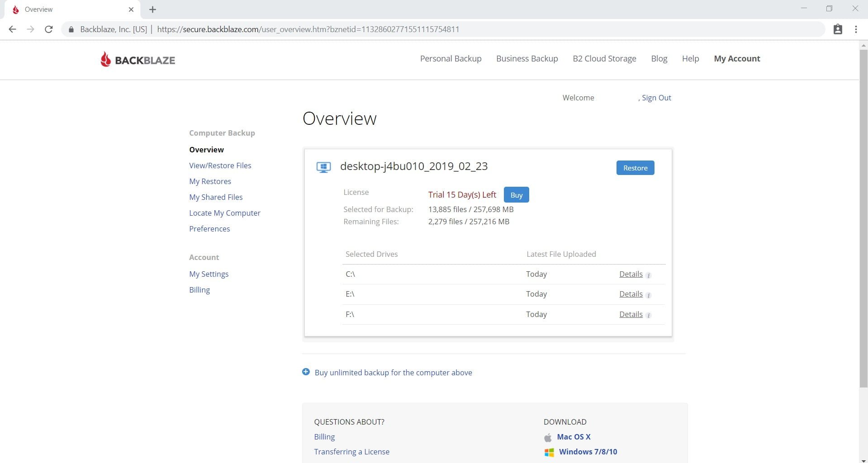Open the browser three-dot menu
This screenshot has height=463, width=868.
[856, 29]
